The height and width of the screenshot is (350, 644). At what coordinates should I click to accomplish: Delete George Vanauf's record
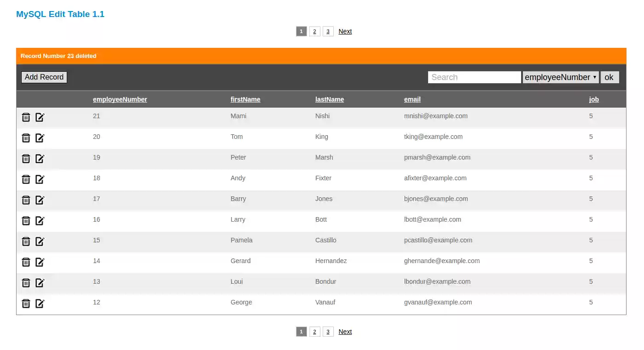[26, 304]
